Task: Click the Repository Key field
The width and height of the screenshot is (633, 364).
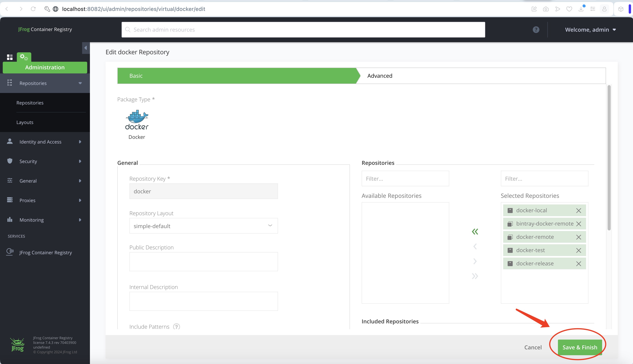Action: click(204, 191)
